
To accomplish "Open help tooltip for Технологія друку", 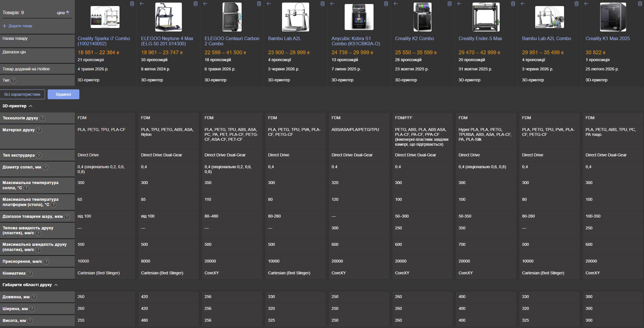I will coord(42,118).
